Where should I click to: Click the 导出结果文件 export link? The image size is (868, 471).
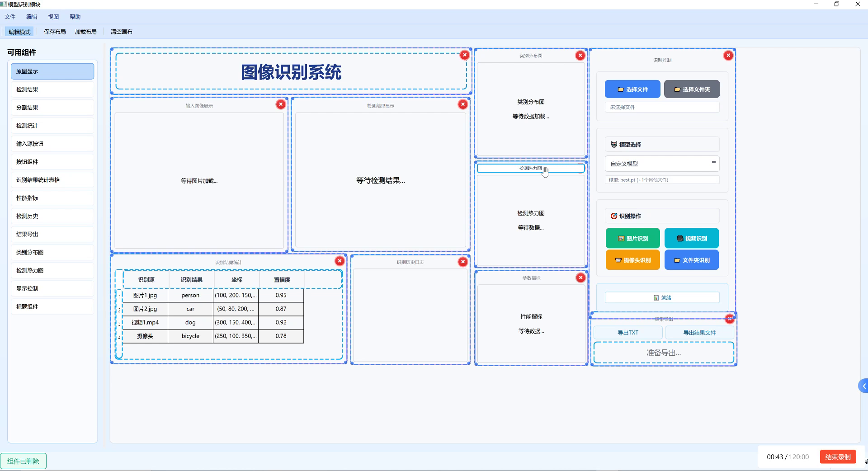point(699,332)
